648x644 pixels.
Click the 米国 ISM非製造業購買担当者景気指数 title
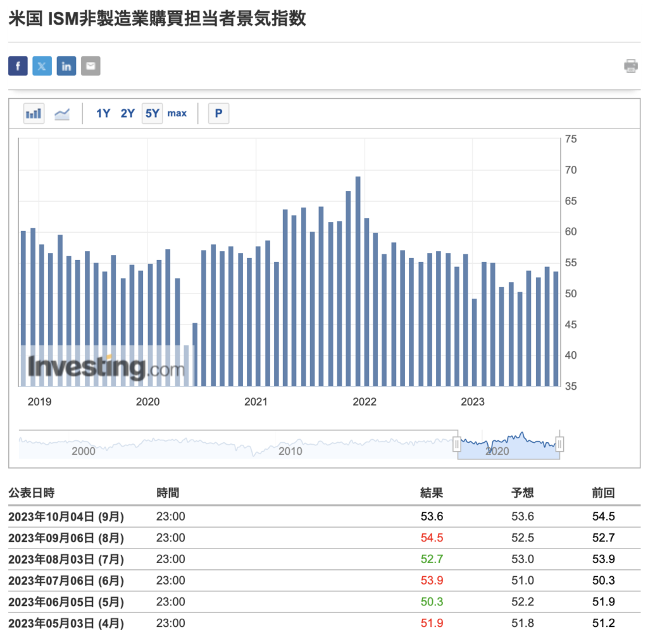tap(157, 18)
